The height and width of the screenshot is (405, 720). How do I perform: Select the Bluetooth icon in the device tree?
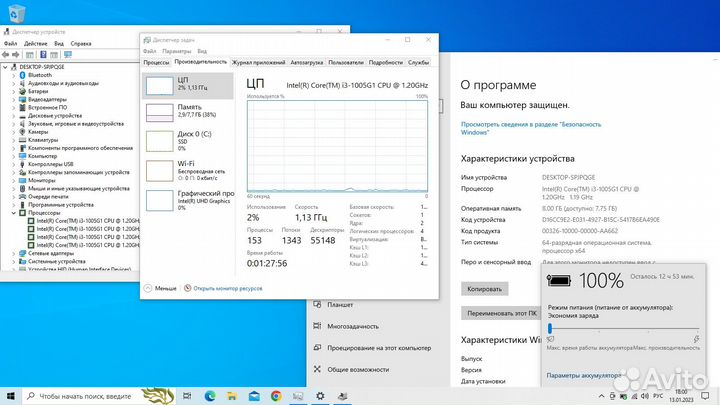(x=22, y=75)
